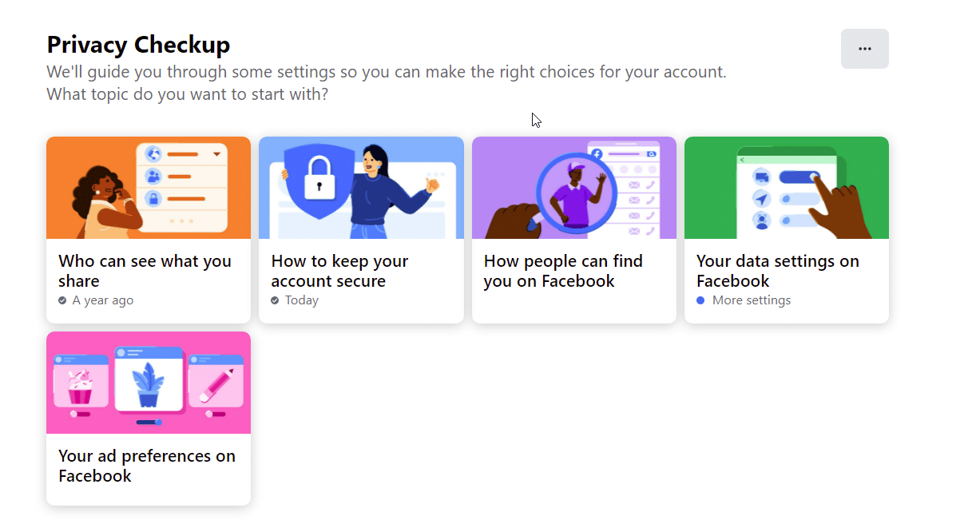
Task: Click the checkmark icon next to "Today"
Action: [x=275, y=301]
